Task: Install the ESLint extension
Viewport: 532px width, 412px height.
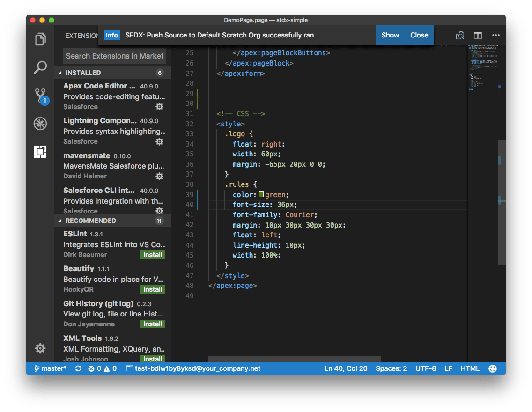Action: click(x=153, y=255)
